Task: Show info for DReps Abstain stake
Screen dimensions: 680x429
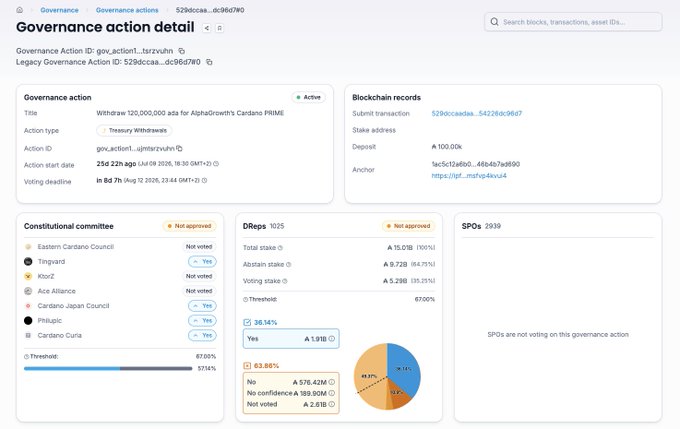Action: 288,265
